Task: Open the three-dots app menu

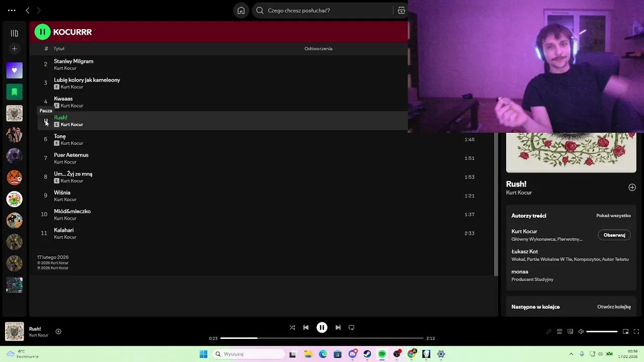Action: 12,10
